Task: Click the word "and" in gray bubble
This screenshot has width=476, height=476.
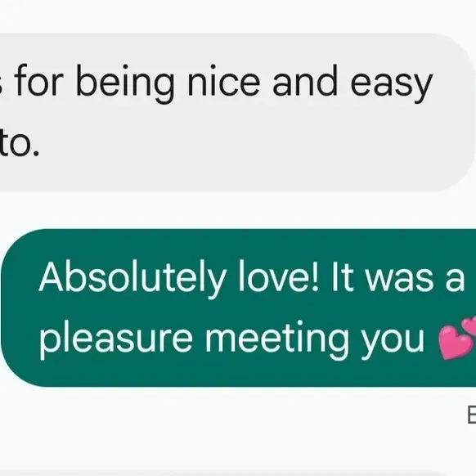Action: coord(305,81)
